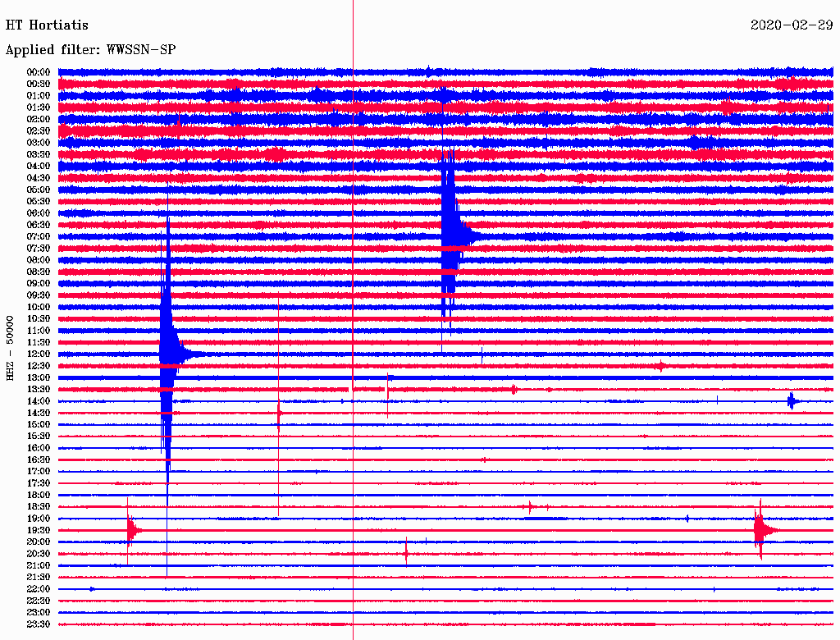Click the station title 'HT Hortiatis'
This screenshot has height=640, width=840.
coord(47,25)
